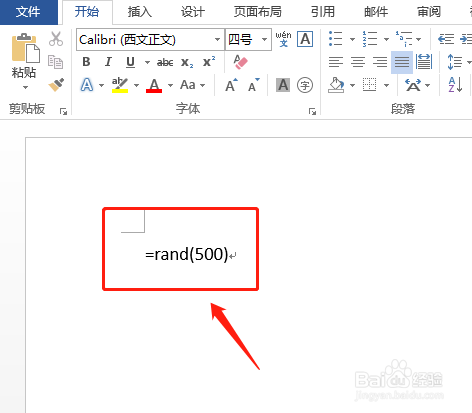Open underline style dropdown arrow
Image resolution: width=472 pixels, height=413 pixels.
147,62
